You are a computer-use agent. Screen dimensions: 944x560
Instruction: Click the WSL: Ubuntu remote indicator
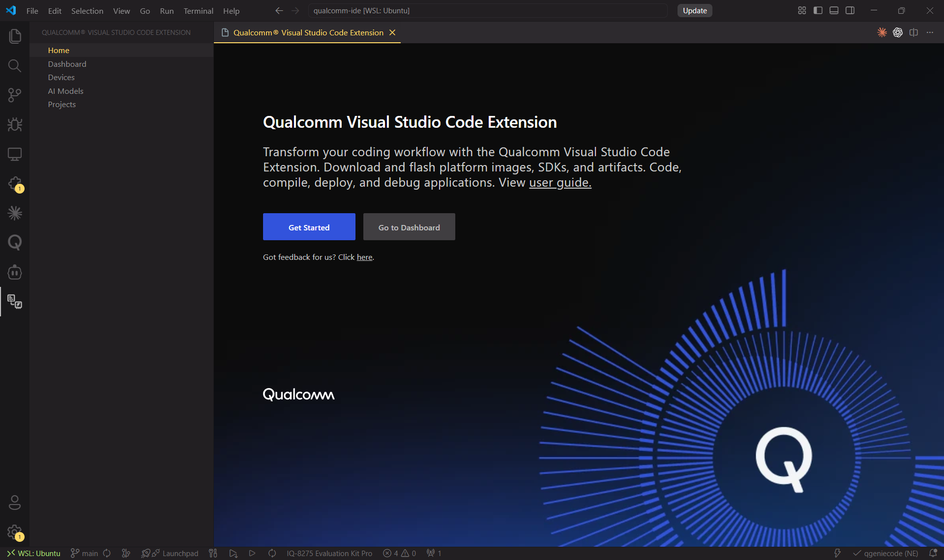pos(33,553)
